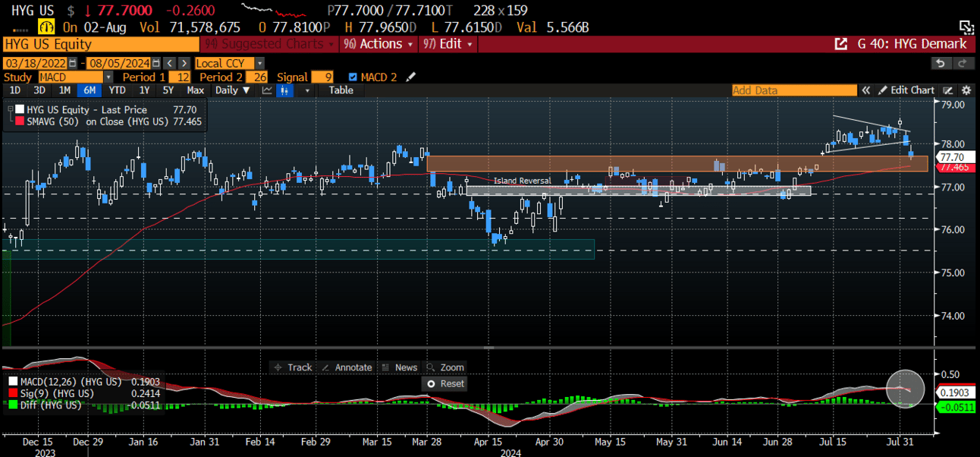Screen dimensions: 980x457
Task: Click the MACD 2 pencil edit icon
Action: pos(411,77)
